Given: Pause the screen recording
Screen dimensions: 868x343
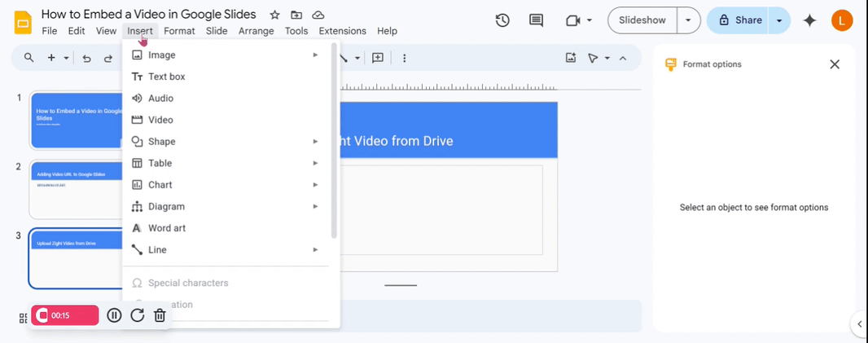Looking at the screenshot, I should pyautogui.click(x=114, y=315).
